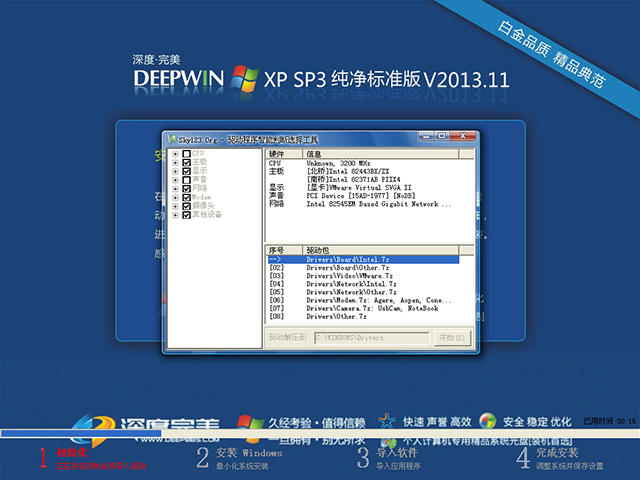The width and height of the screenshot is (640, 480).
Task: Check the 声音 checkbox
Action: click(187, 180)
